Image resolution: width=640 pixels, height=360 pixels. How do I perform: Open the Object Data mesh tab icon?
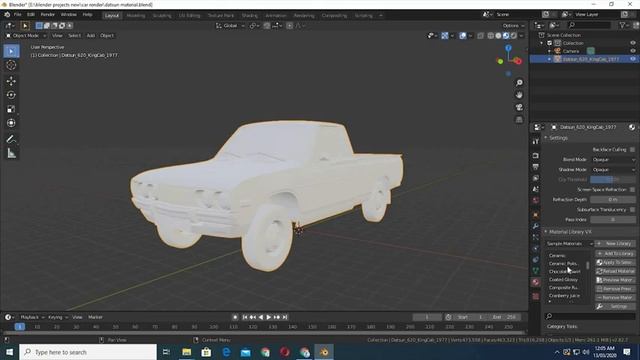536,271
